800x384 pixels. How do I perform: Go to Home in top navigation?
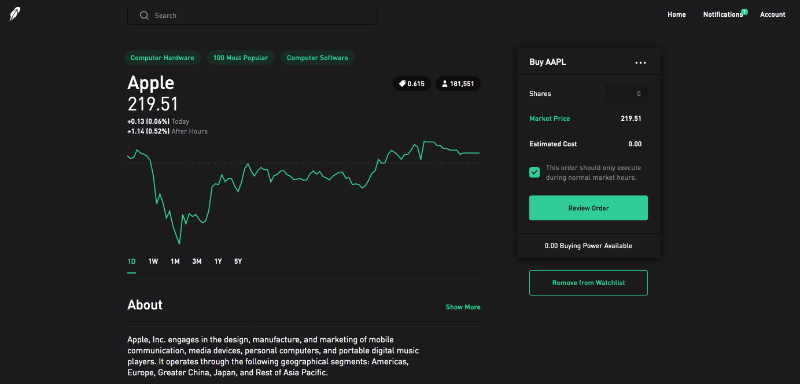[x=677, y=15]
